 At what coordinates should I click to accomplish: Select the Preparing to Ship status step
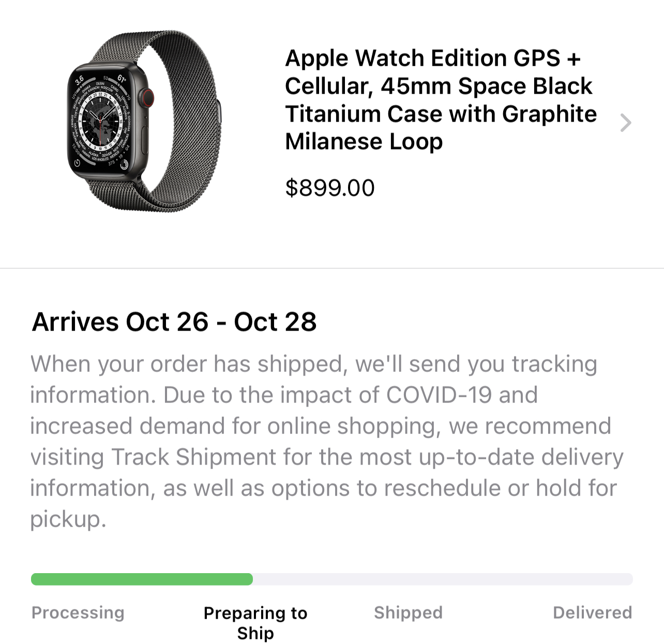[255, 623]
